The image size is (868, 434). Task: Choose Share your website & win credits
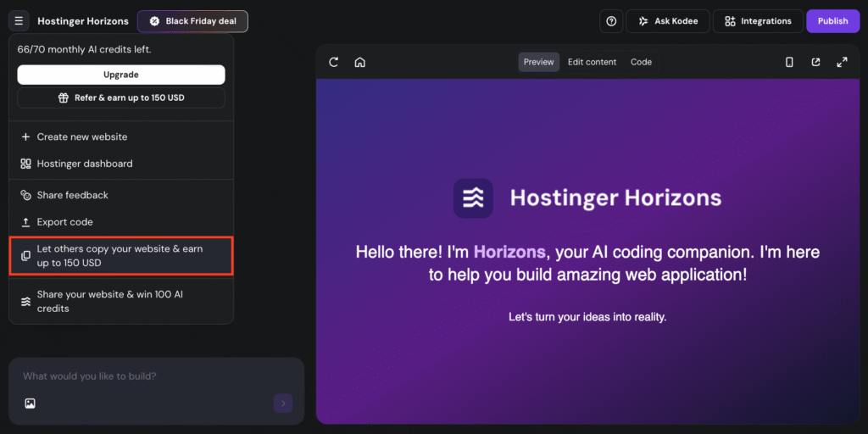[x=121, y=301]
